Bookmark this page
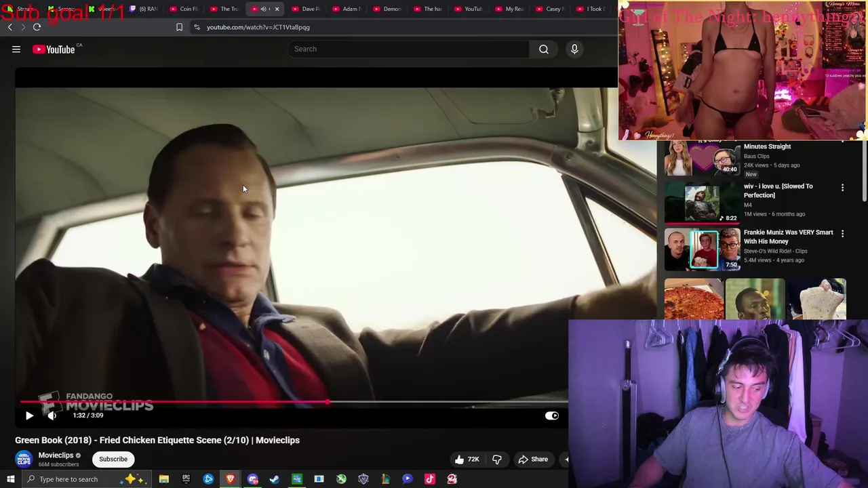The height and width of the screenshot is (488, 868). [179, 27]
